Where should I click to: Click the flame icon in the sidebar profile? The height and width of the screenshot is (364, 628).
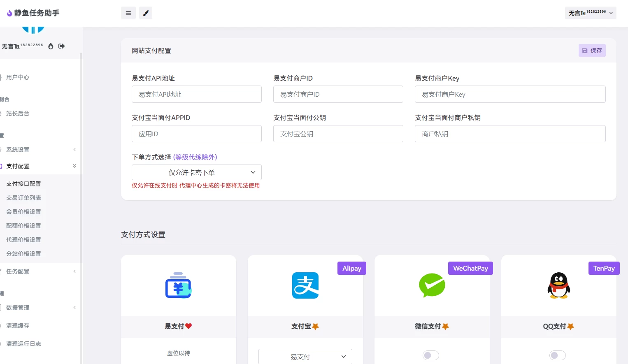(51, 46)
